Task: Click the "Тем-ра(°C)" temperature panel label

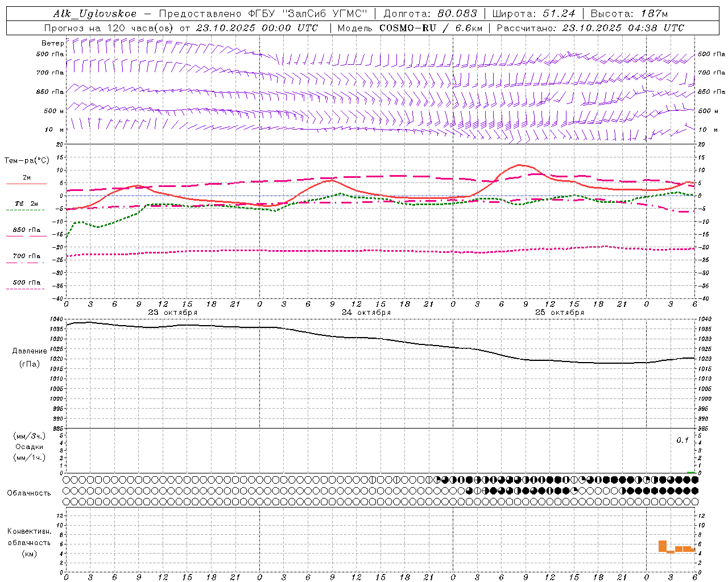Action: pyautogui.click(x=27, y=161)
